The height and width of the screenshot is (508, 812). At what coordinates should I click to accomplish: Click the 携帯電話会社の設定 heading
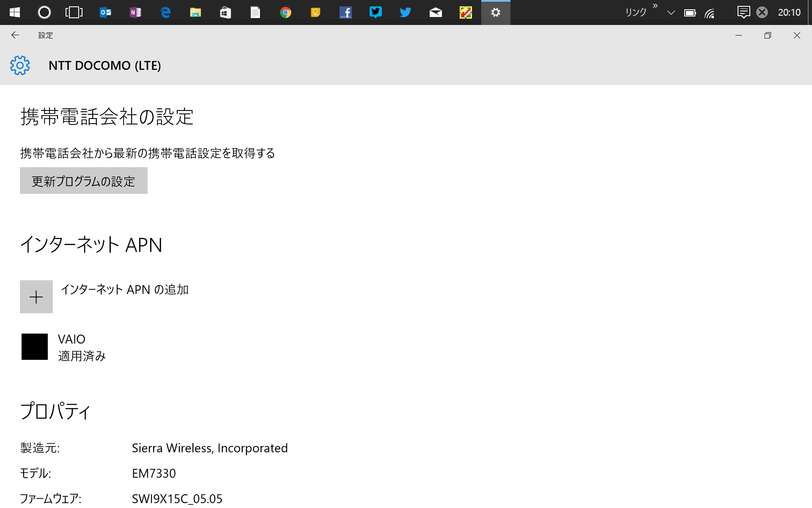[x=107, y=117]
